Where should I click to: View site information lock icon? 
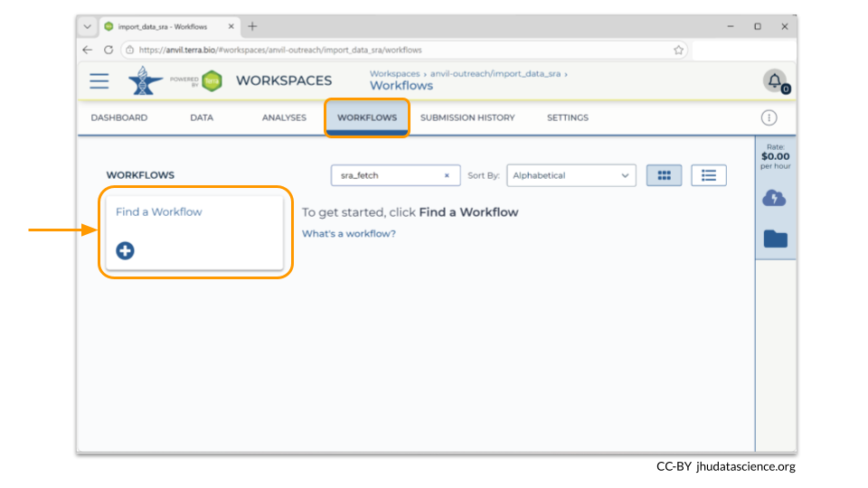pos(130,50)
